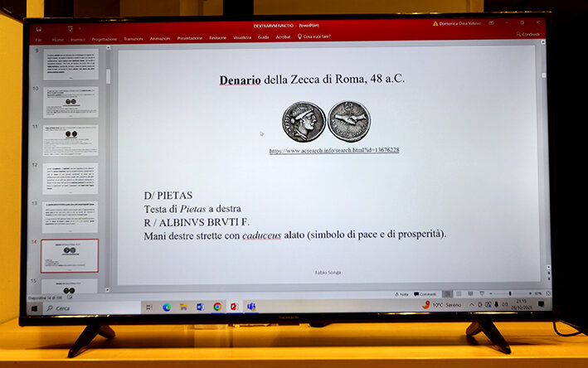Click the zoom out minus button

[x=491, y=293]
